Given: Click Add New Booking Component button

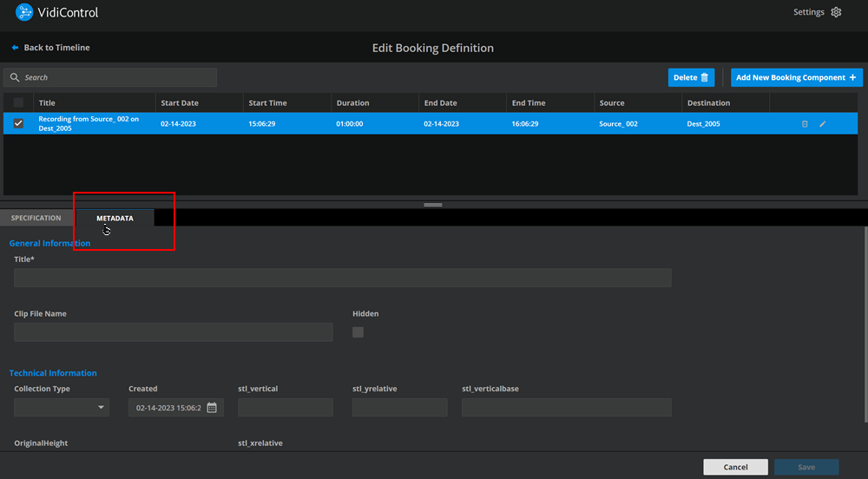Looking at the screenshot, I should click(796, 77).
